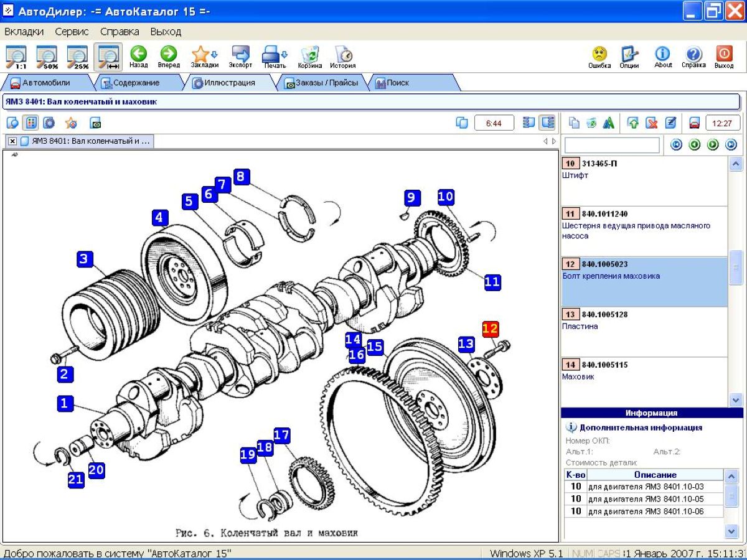Screen dimensions: 747x560
Task: Click the red X delete icon in the parts toolbar
Action: pos(652,123)
